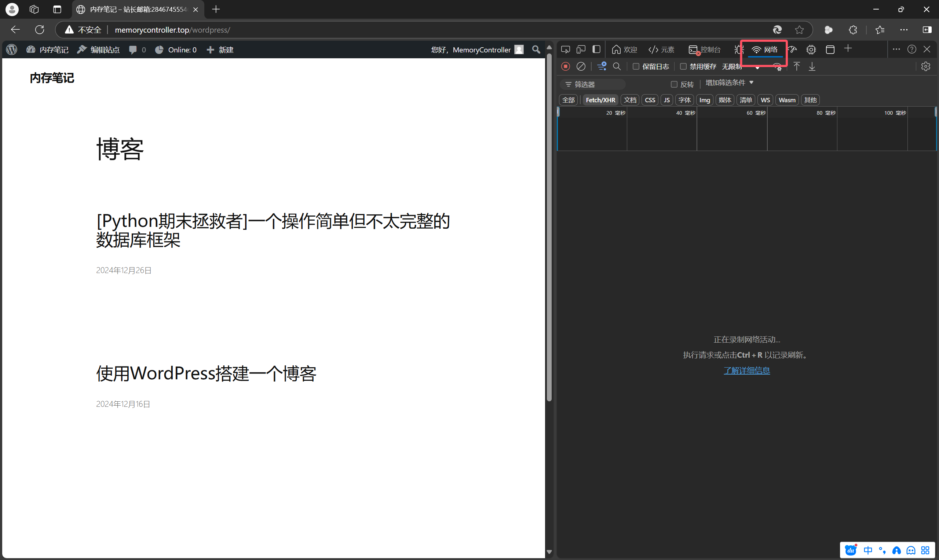Click the DevTools help question icon
Viewport: 939px width, 560px height.
tap(911, 49)
